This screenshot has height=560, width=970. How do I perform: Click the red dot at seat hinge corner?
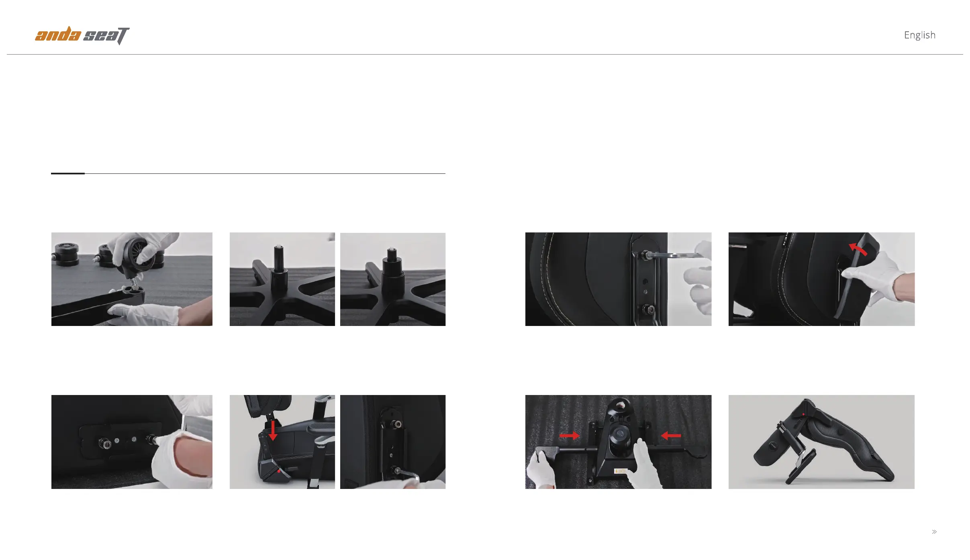click(x=279, y=471)
